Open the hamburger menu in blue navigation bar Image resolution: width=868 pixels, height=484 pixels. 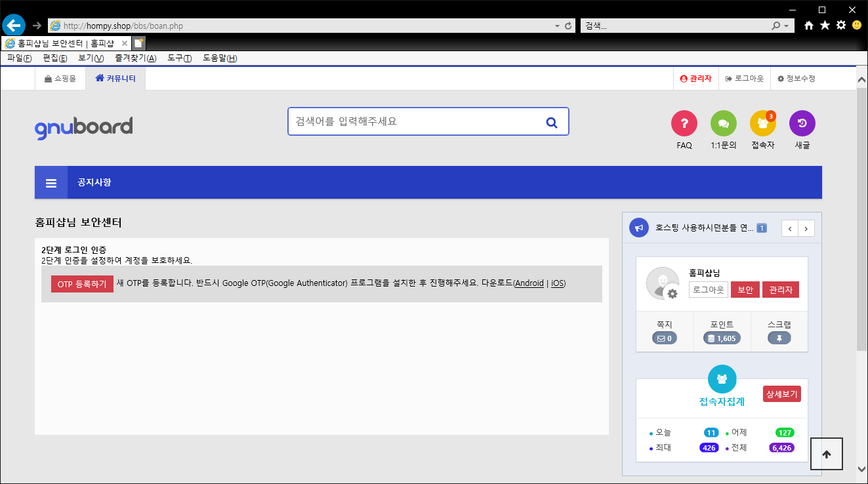51,183
